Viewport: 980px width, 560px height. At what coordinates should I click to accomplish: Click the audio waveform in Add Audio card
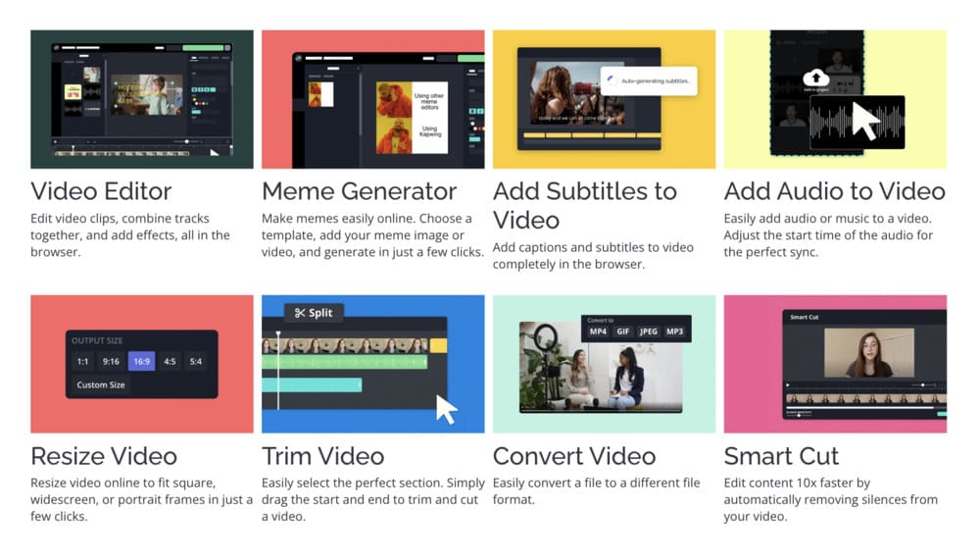857,122
